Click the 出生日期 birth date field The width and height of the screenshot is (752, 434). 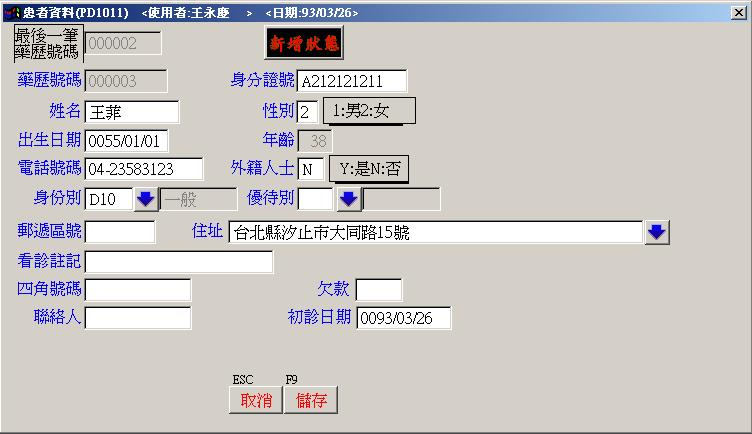[x=127, y=140]
